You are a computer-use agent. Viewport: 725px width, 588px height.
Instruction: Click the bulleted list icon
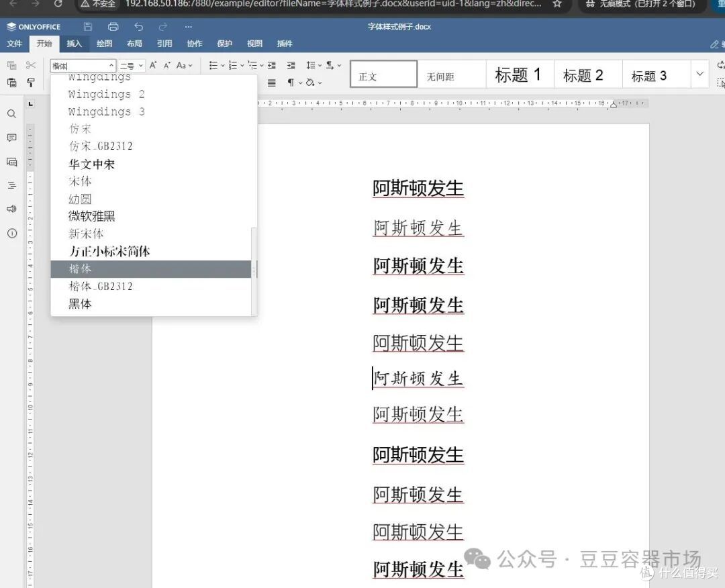point(213,65)
